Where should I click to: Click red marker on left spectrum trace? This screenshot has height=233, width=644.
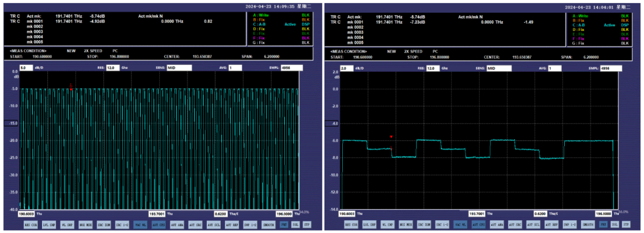[71, 89]
